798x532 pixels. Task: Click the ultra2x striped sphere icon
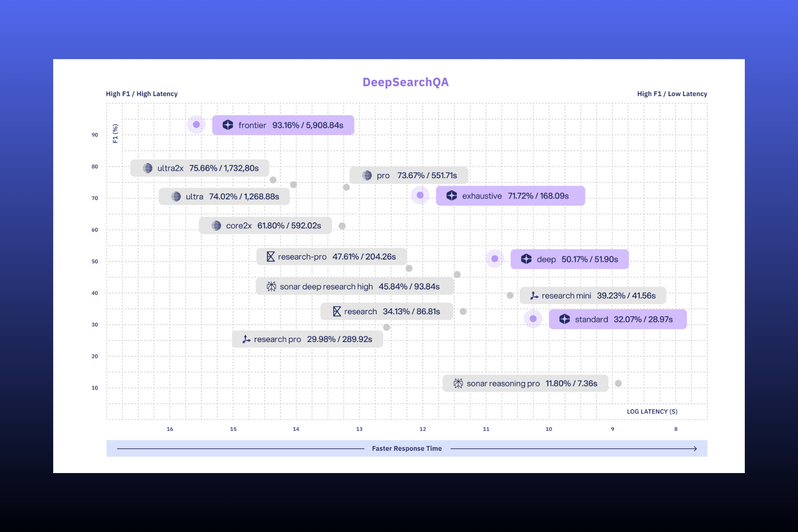tap(148, 168)
